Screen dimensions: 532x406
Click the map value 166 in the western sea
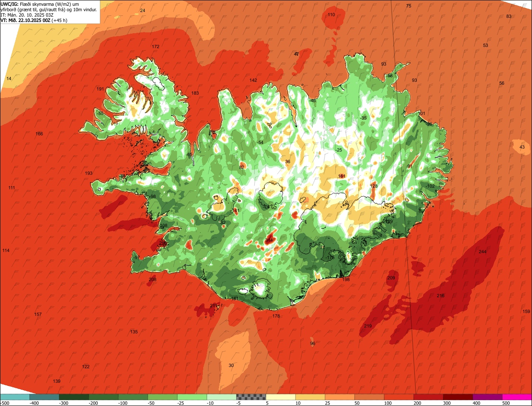39,134
